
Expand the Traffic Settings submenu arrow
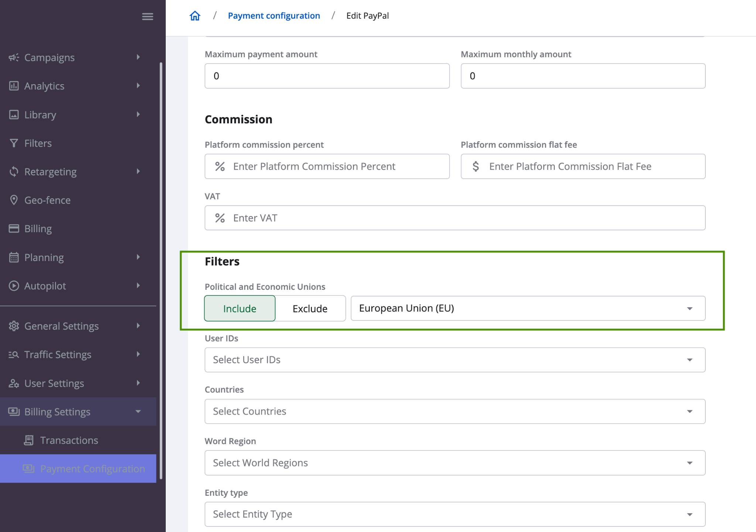tap(138, 354)
